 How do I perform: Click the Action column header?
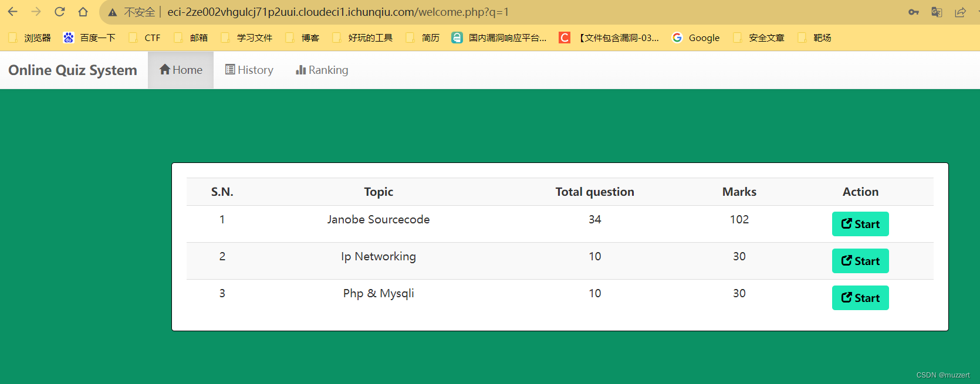(861, 192)
